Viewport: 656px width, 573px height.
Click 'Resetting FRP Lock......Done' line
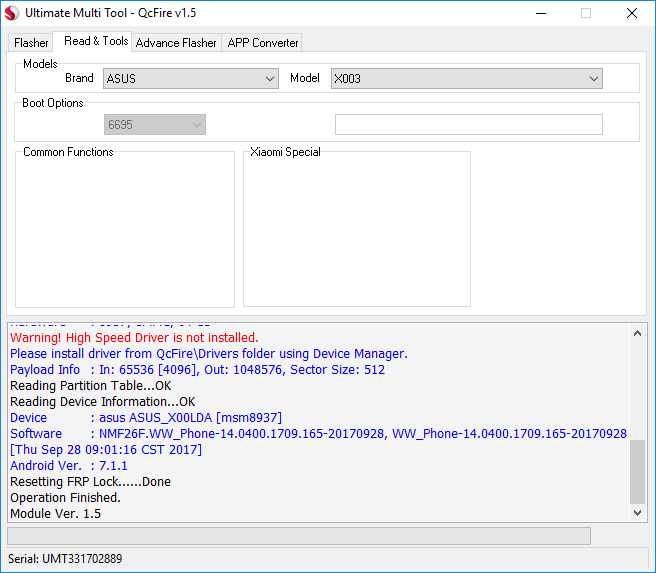90,481
